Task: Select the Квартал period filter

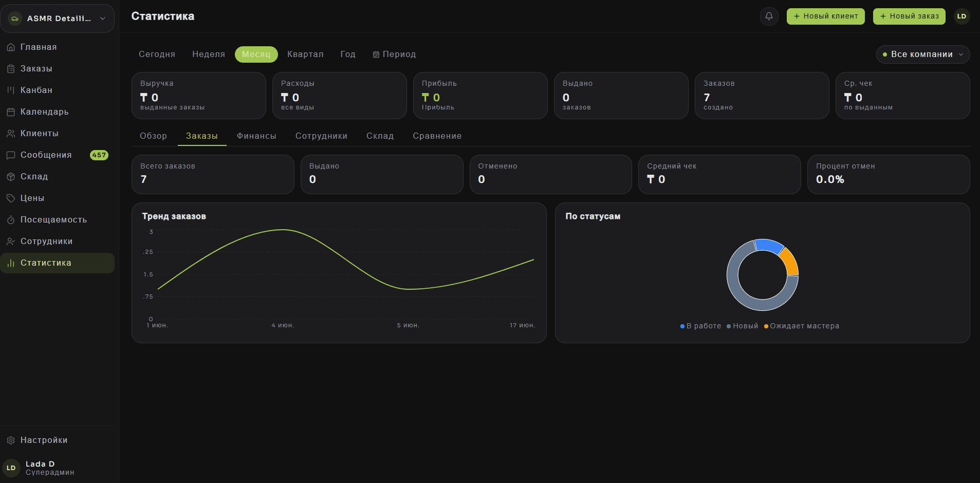Action: coord(305,54)
